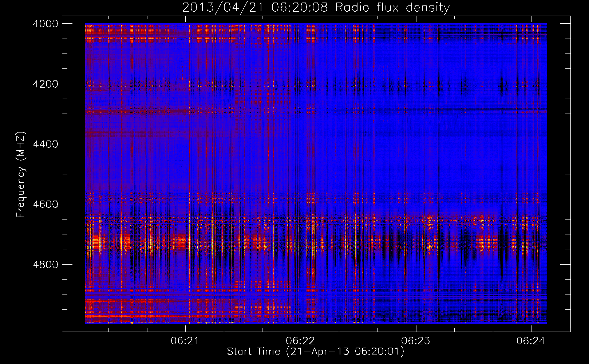Screen dimensions: 589x364
Task: Click the '06:24' time axis label
Action: click(531, 341)
